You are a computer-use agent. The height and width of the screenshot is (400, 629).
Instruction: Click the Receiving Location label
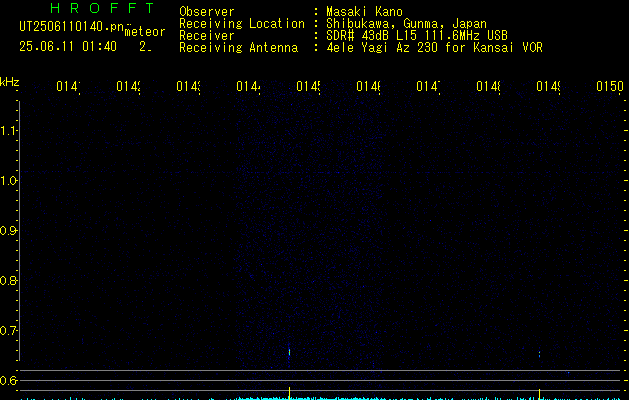tap(242, 24)
